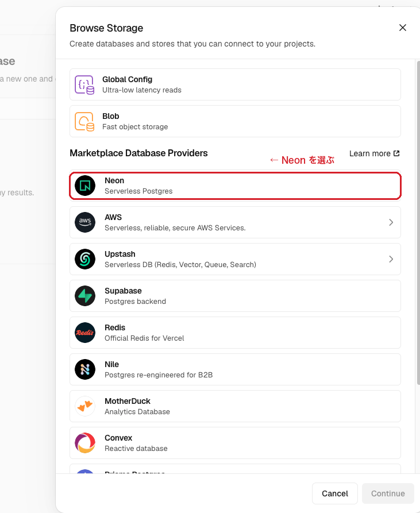Click the AWS logo icon
Screen dimensions: 420x513
coord(85,222)
